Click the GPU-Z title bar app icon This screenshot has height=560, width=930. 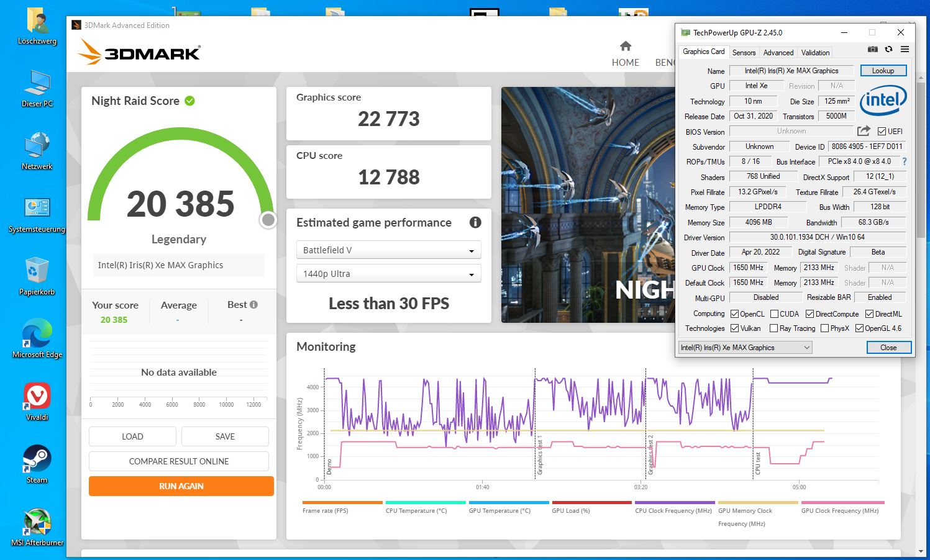tap(685, 32)
